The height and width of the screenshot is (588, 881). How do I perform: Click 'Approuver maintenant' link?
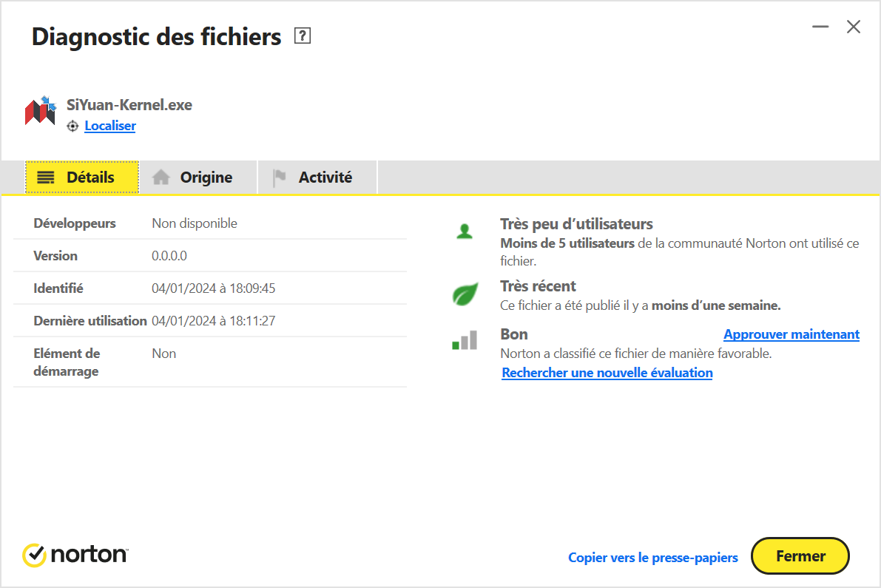tap(791, 334)
